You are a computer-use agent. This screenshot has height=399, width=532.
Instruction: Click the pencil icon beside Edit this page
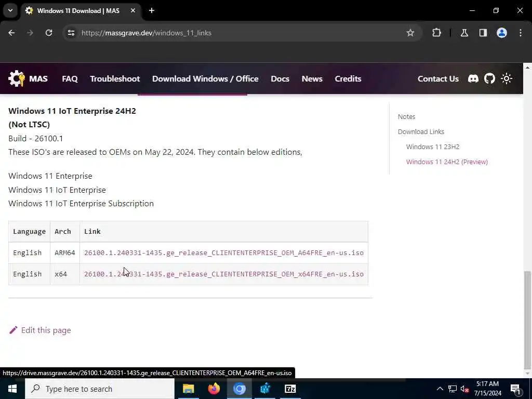13,330
